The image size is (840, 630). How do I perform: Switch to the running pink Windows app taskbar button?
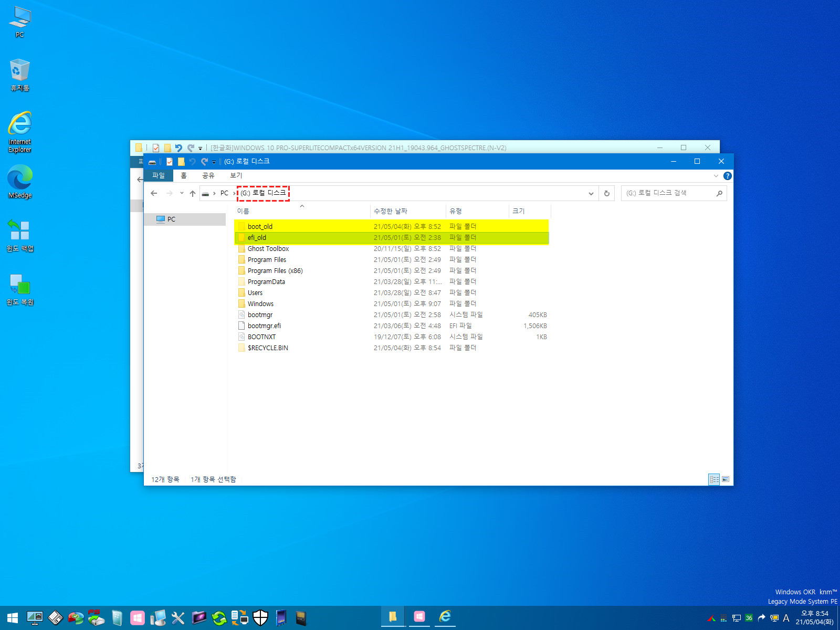tap(419, 617)
